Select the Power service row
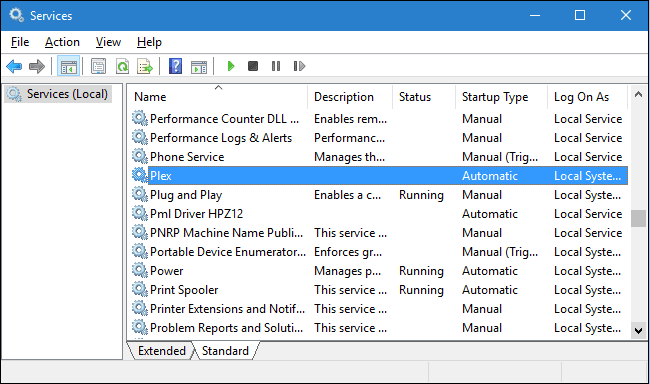This screenshot has height=384, width=650. click(379, 271)
